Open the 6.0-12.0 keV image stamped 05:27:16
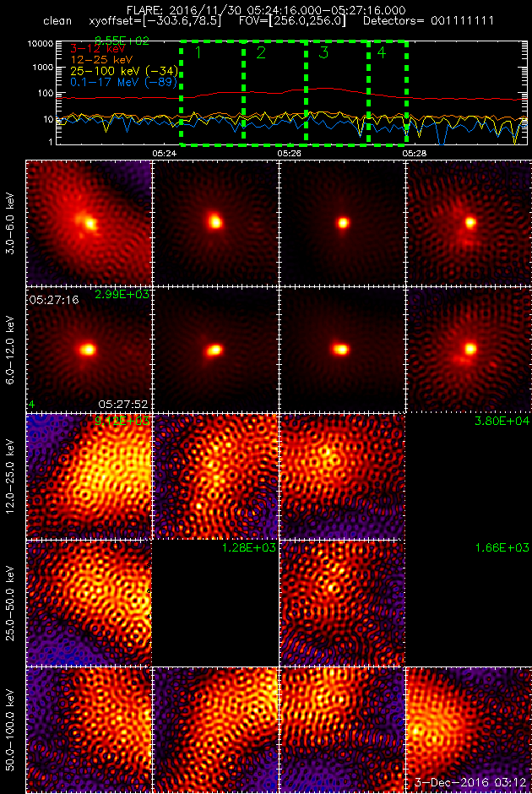This screenshot has width=532, height=794. (89, 350)
